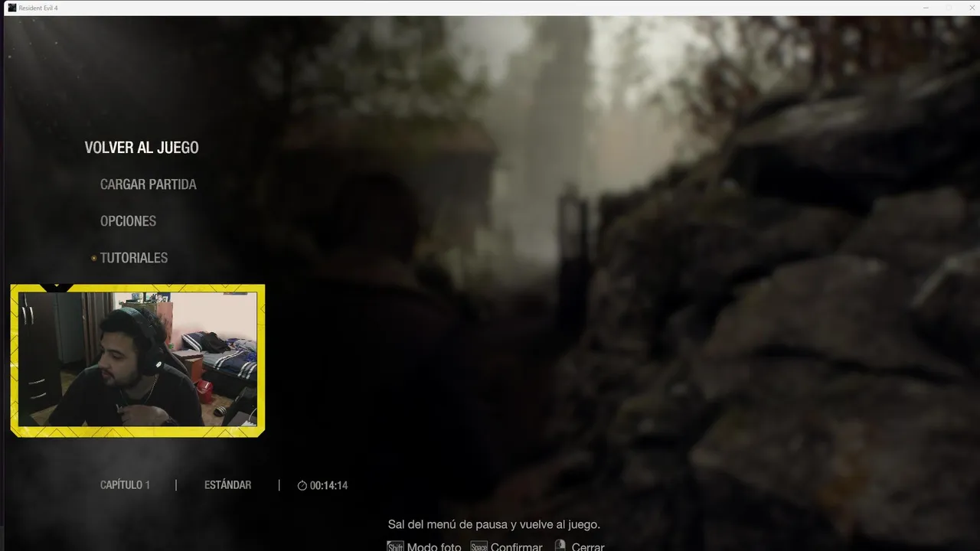Click the Modo foto label
Image resolution: width=980 pixels, height=551 pixels.
pos(434,546)
